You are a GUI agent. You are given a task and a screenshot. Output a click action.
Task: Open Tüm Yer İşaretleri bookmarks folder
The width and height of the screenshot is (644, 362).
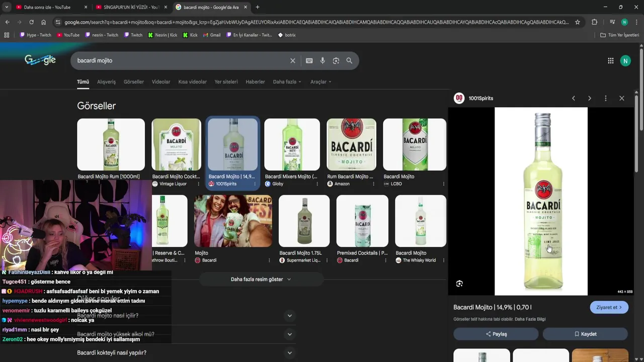[x=619, y=35]
